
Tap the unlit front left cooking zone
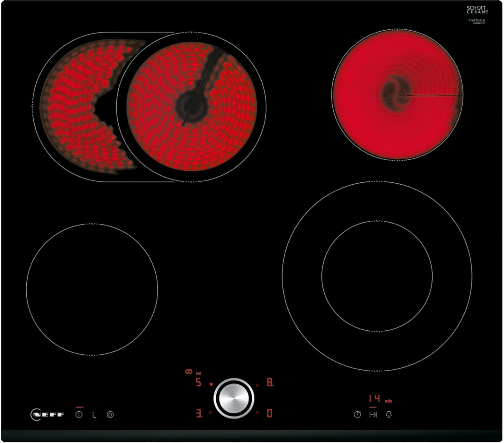92,289
